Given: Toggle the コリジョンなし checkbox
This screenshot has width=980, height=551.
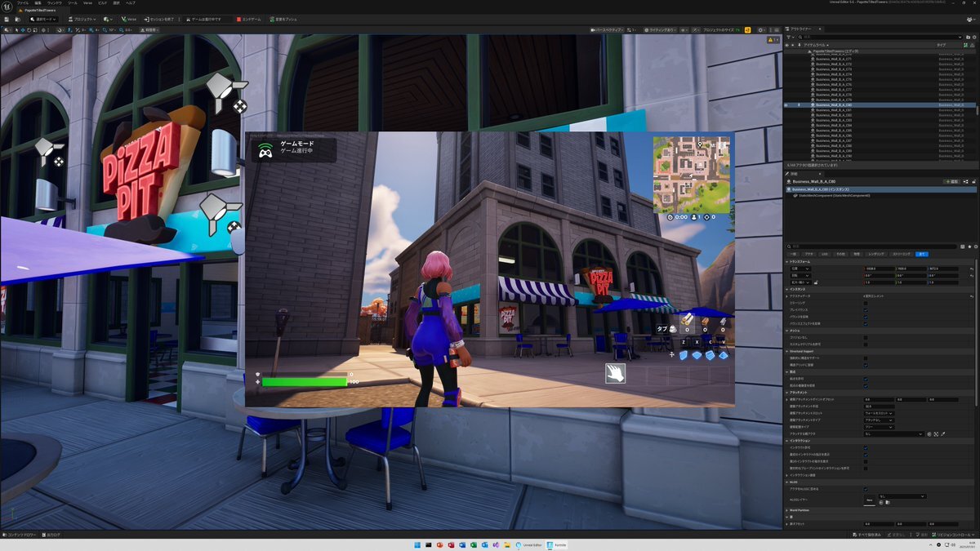Looking at the screenshot, I should [866, 337].
